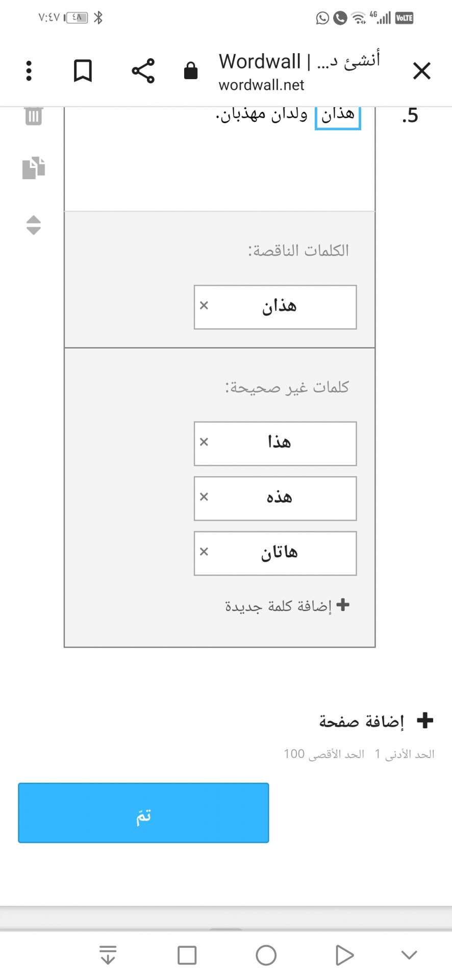452x980 pixels.
Task: Remove incorrect word هذا
Action: [204, 442]
